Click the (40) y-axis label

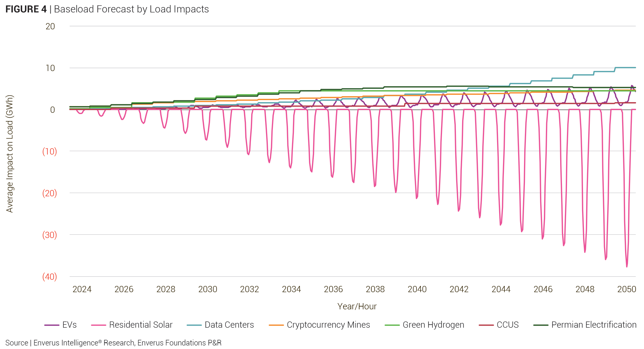[x=49, y=277]
